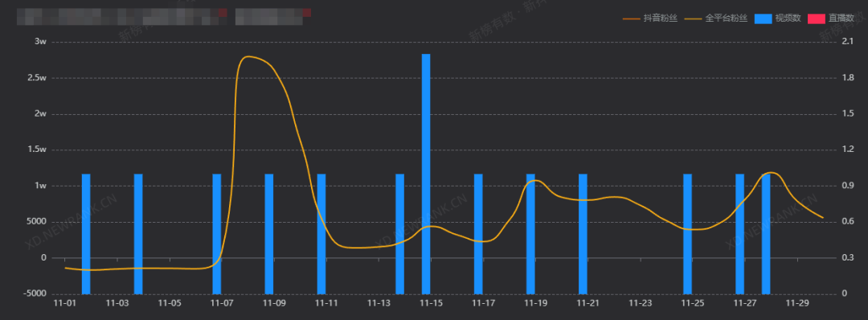Click the 3w left axis value
The image size is (868, 320).
click(40, 42)
